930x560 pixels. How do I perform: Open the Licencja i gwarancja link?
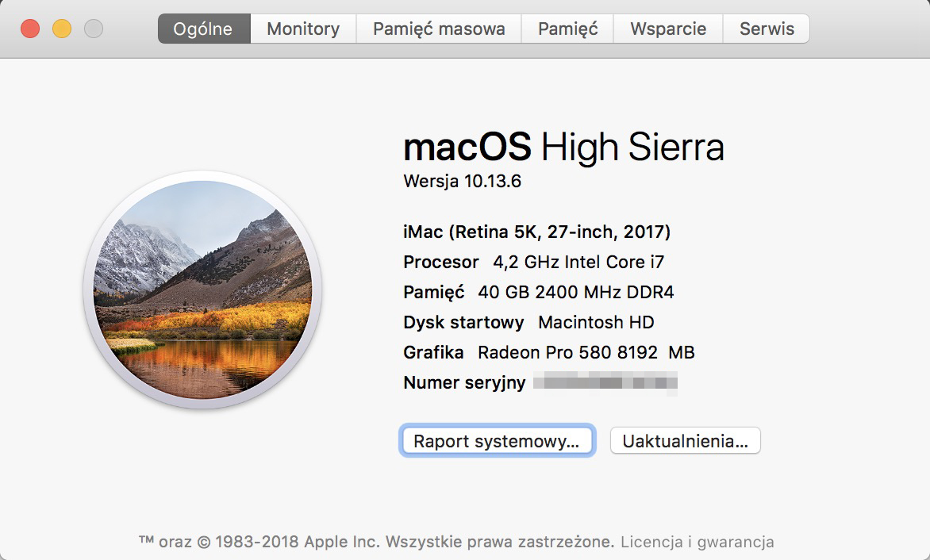697,543
